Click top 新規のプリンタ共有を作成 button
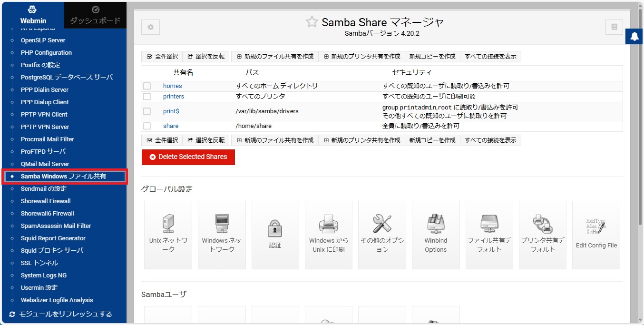 (361, 57)
